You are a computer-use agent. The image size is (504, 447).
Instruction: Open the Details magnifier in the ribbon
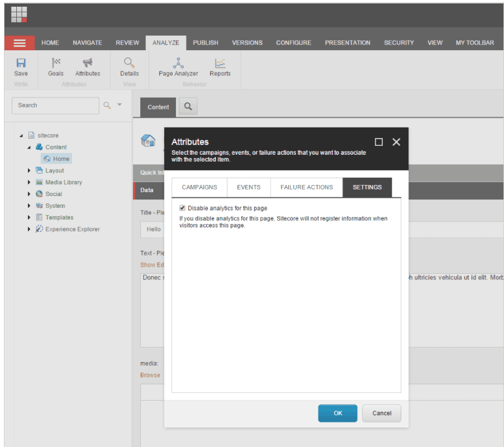pos(129,64)
